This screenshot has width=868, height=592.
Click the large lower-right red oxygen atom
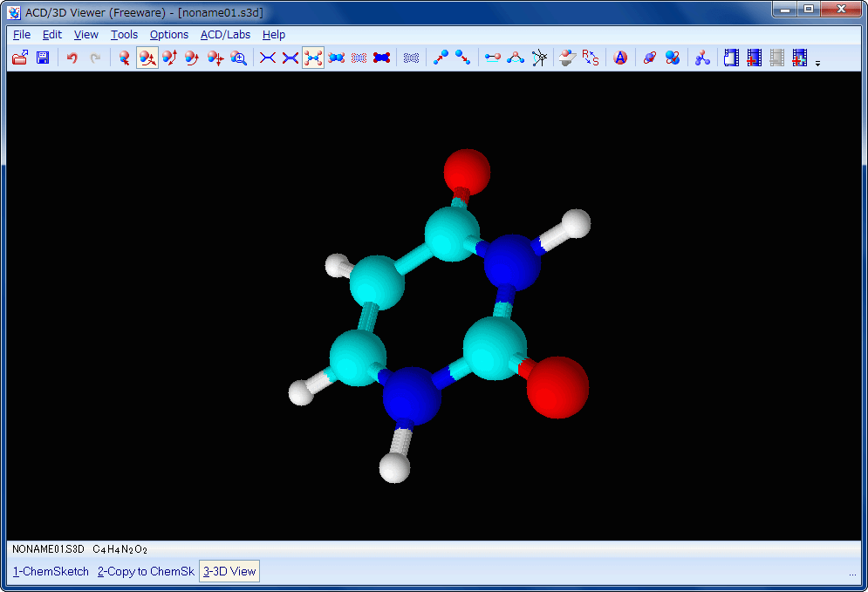click(x=557, y=387)
